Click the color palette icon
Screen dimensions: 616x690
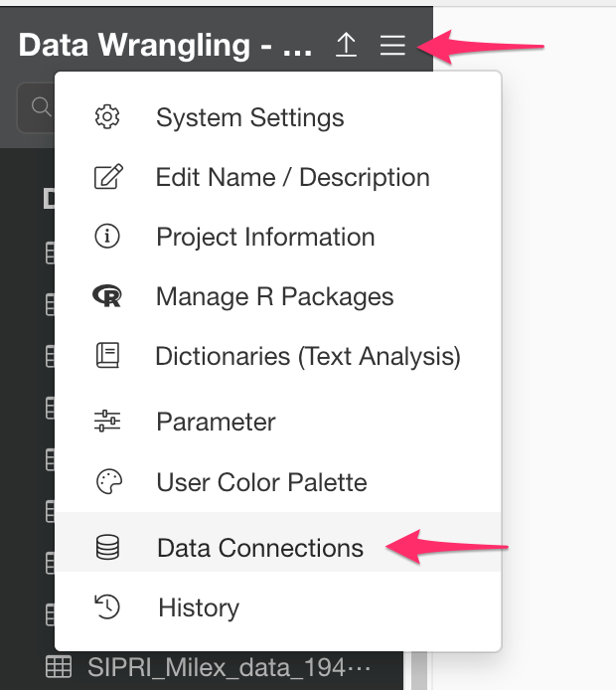[107, 482]
